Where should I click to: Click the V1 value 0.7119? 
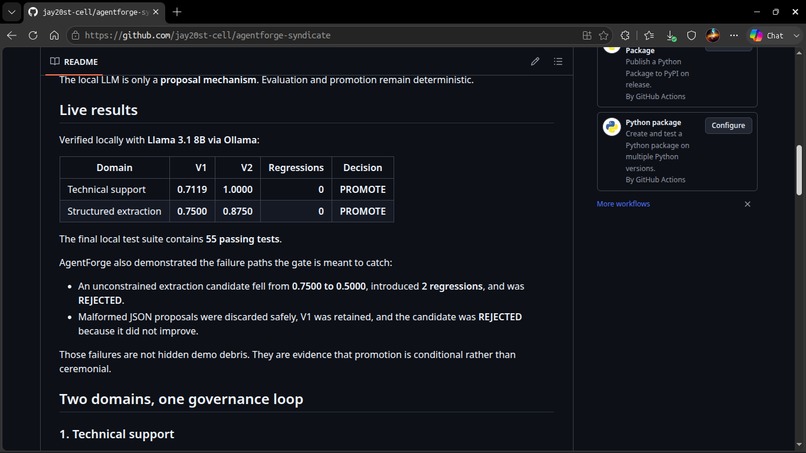click(x=192, y=190)
